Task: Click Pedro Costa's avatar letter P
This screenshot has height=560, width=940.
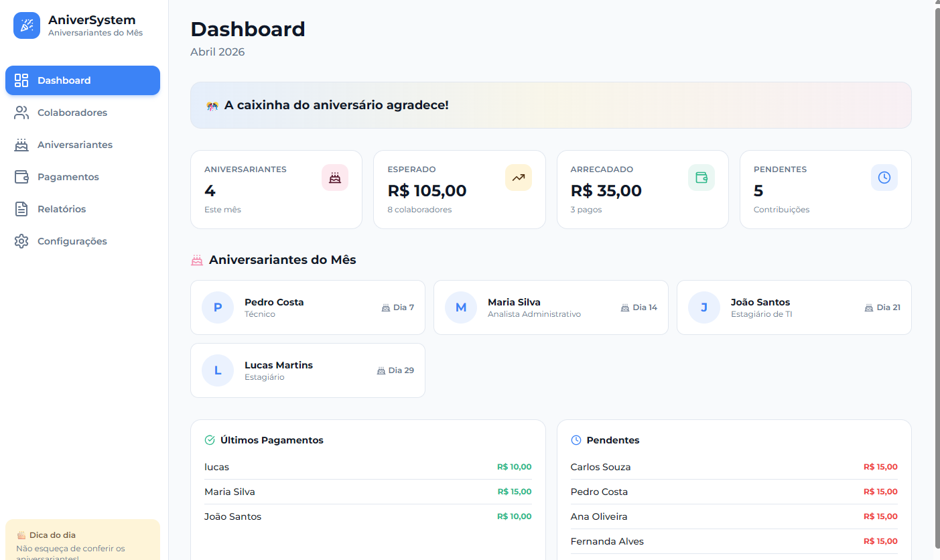Action: pyautogui.click(x=218, y=307)
